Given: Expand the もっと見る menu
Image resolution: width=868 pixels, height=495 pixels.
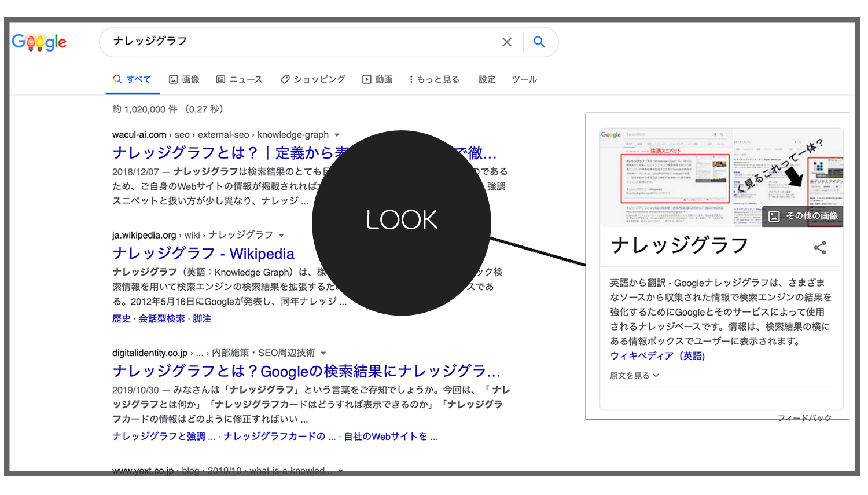Looking at the screenshot, I should (x=434, y=79).
